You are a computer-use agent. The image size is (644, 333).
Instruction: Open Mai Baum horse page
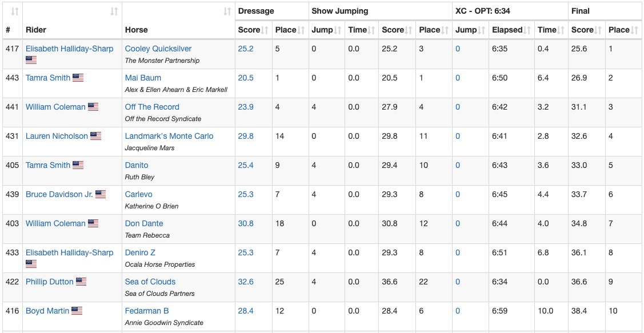pyautogui.click(x=143, y=78)
